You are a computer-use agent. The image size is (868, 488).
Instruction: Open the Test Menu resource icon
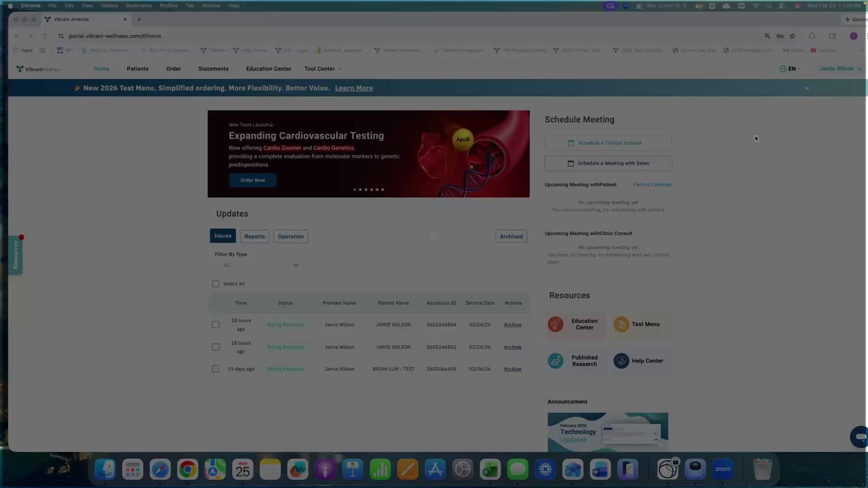(621, 324)
